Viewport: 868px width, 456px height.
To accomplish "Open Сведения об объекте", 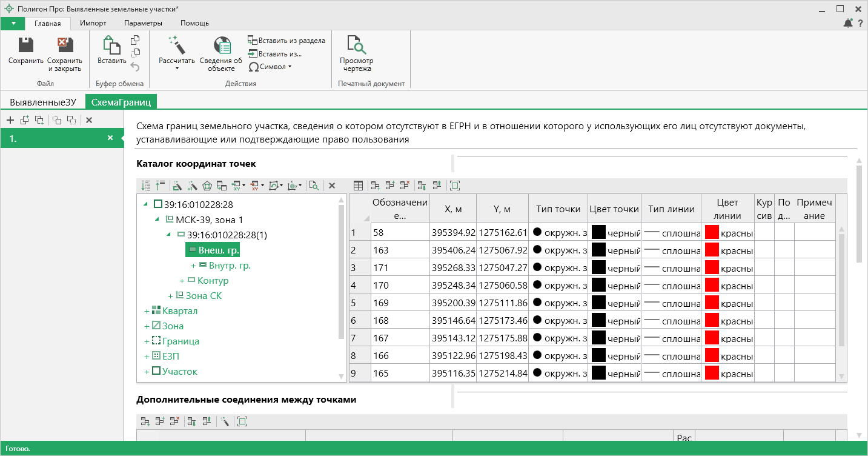I will [x=221, y=46].
